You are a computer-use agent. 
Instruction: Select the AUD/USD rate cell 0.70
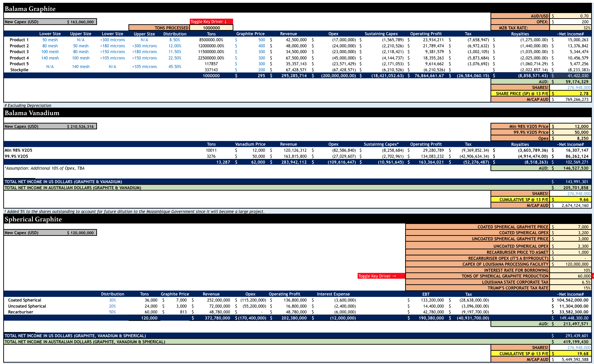click(x=570, y=16)
